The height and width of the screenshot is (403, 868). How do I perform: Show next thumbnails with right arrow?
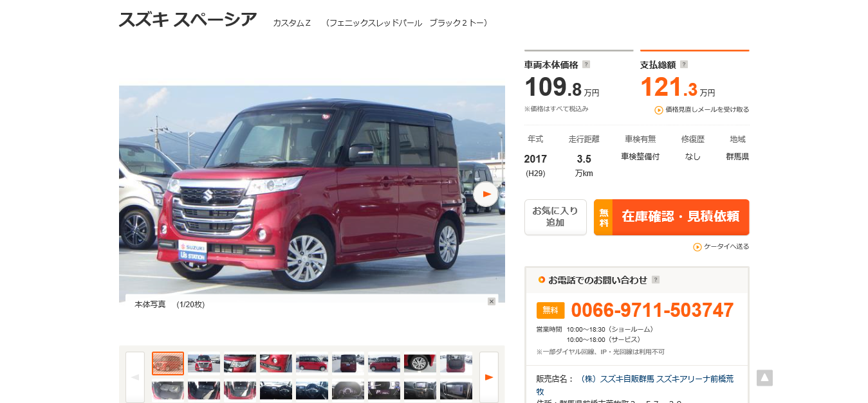coord(489,377)
